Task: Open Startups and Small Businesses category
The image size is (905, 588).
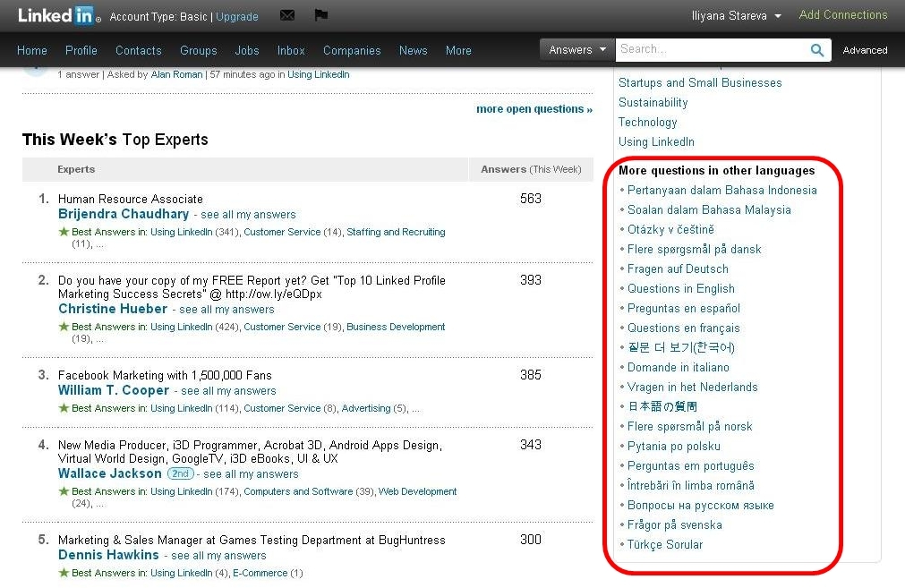Action: click(x=700, y=82)
